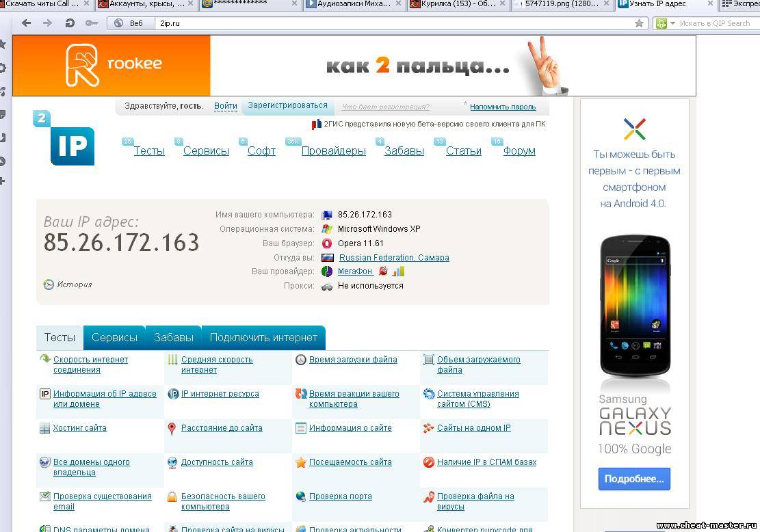
Task: Open the Russian Federation, Самара location link
Action: point(394,258)
